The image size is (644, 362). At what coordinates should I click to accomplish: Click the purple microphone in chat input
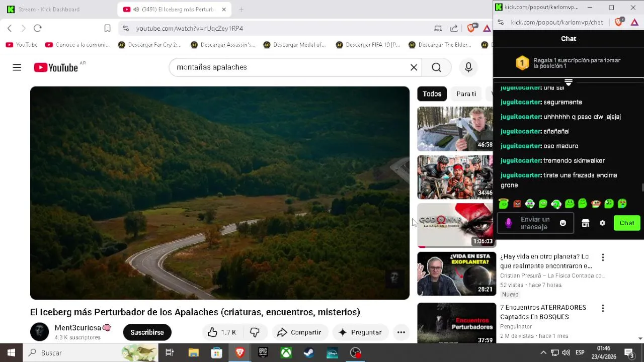click(x=508, y=223)
